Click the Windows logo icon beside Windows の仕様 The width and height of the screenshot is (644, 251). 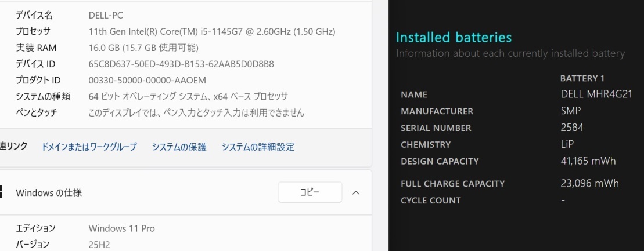pyautogui.click(x=1, y=192)
